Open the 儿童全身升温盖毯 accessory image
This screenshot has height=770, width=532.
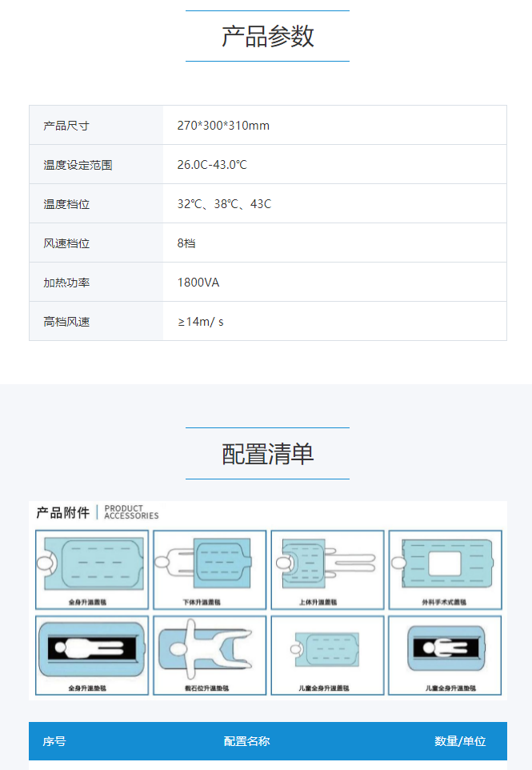click(x=327, y=654)
